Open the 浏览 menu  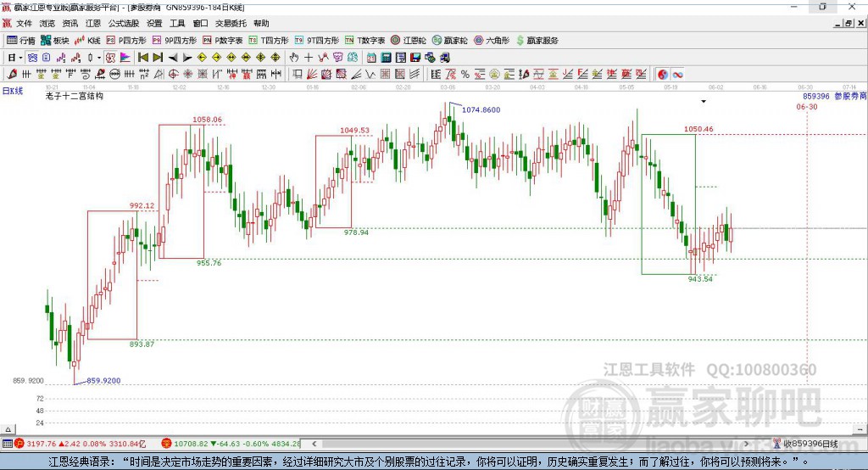point(47,23)
